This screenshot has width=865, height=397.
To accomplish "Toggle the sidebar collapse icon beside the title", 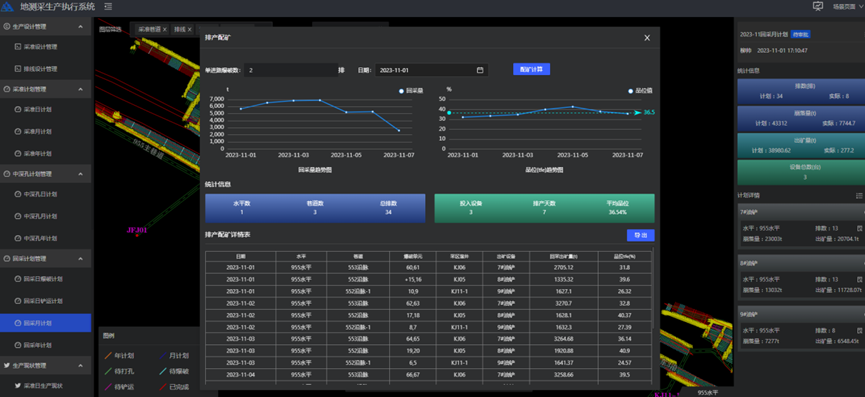I will (108, 7).
